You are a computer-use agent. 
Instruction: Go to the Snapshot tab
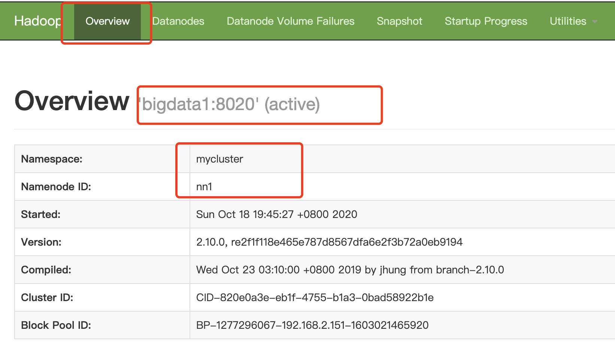[399, 21]
